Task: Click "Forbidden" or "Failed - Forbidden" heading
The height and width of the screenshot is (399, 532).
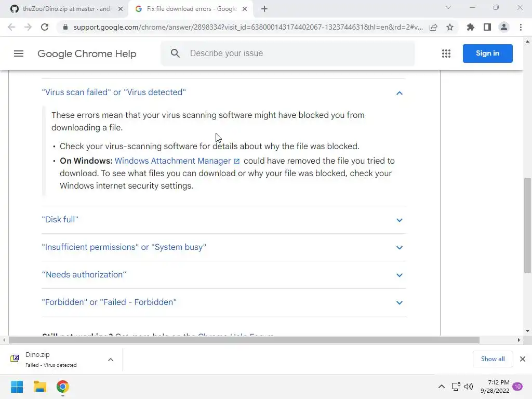Action: 109,302
